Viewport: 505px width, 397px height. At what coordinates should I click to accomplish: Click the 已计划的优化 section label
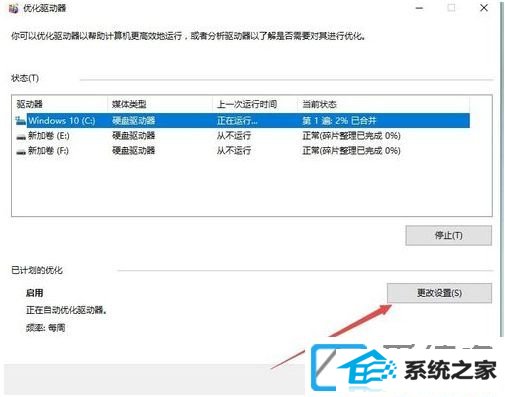click(37, 270)
